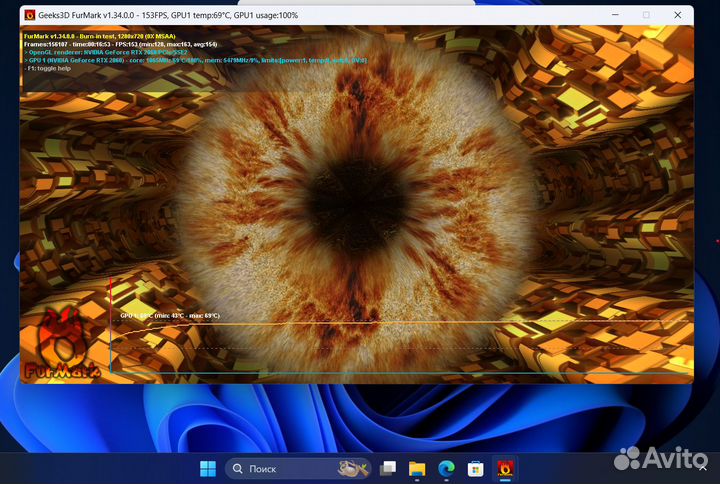The image size is (720, 484).
Task: Click the search highlight picture in the search box
Action: (x=353, y=468)
